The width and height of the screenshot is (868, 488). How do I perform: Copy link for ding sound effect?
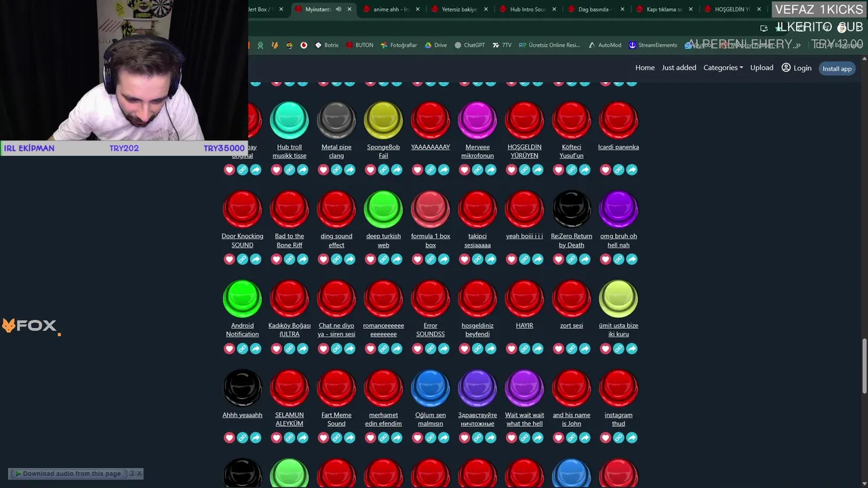pos(336,260)
